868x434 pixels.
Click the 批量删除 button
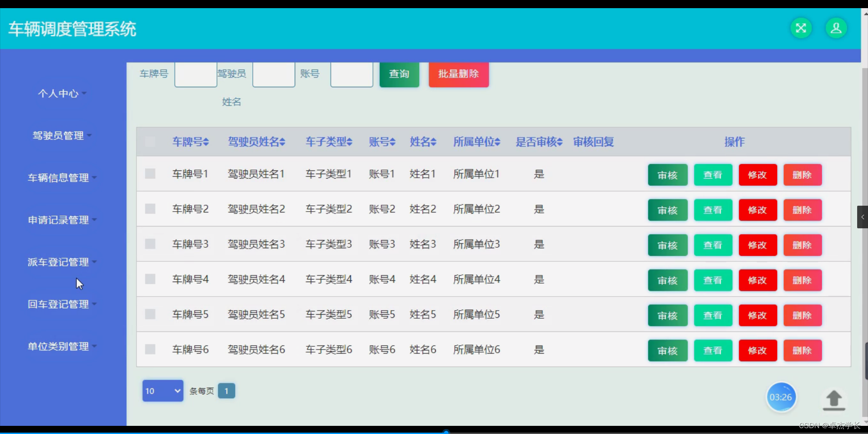[458, 74]
